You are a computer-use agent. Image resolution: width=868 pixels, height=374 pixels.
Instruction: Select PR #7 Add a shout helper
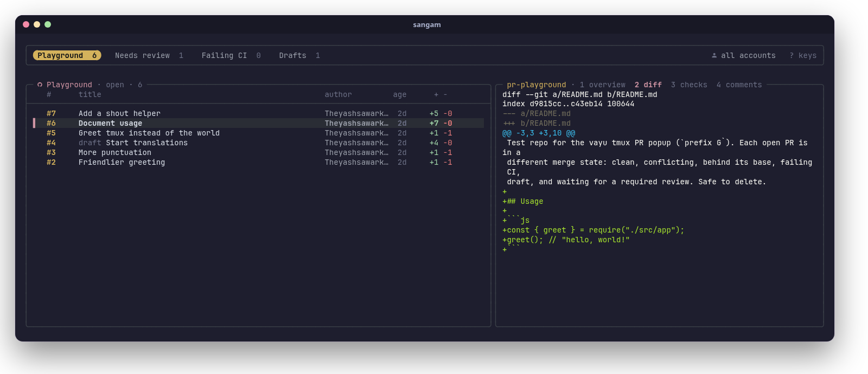[258, 113]
